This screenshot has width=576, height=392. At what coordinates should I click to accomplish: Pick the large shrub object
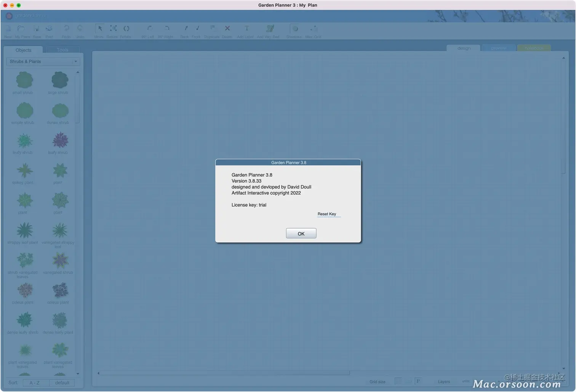click(x=60, y=80)
